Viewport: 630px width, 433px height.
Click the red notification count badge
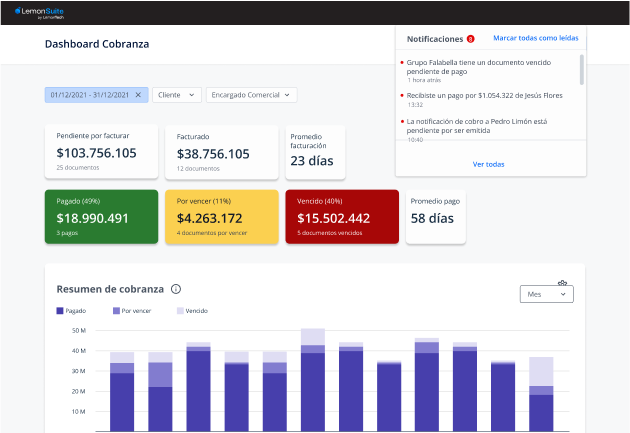click(x=470, y=38)
